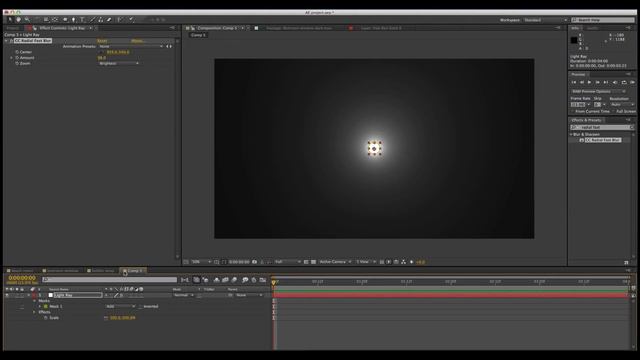Expand the Mask 1 property group
This screenshot has width=640, height=360.
click(40, 307)
